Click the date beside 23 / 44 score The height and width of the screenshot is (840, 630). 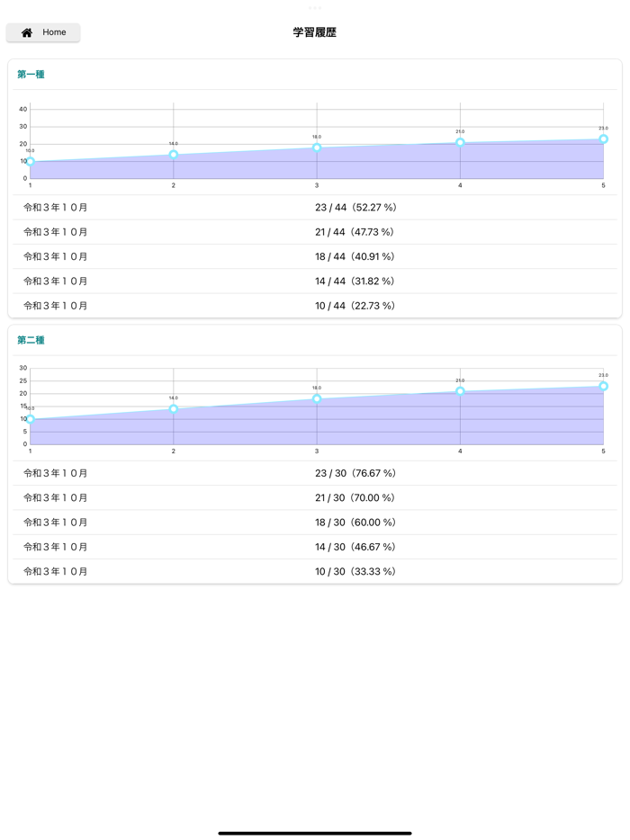pos(55,208)
